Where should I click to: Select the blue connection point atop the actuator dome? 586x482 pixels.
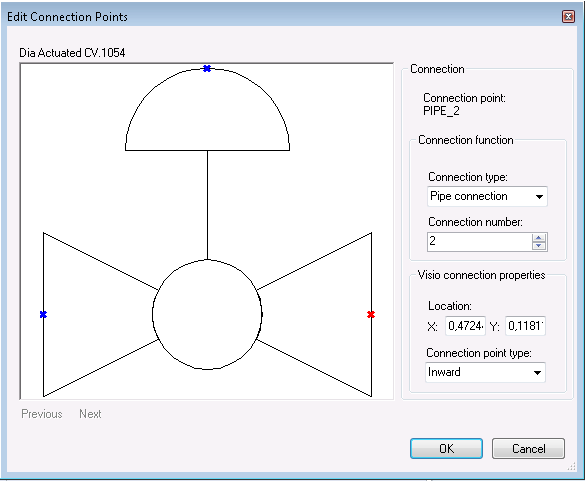(x=207, y=68)
